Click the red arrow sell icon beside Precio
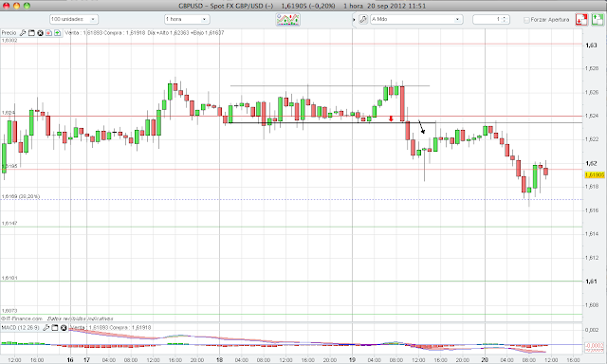 point(48,33)
